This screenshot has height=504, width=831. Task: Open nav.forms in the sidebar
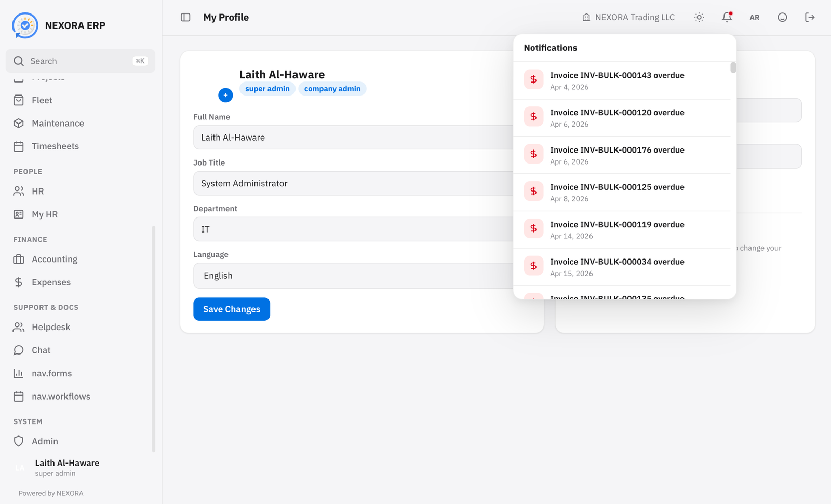81,373
